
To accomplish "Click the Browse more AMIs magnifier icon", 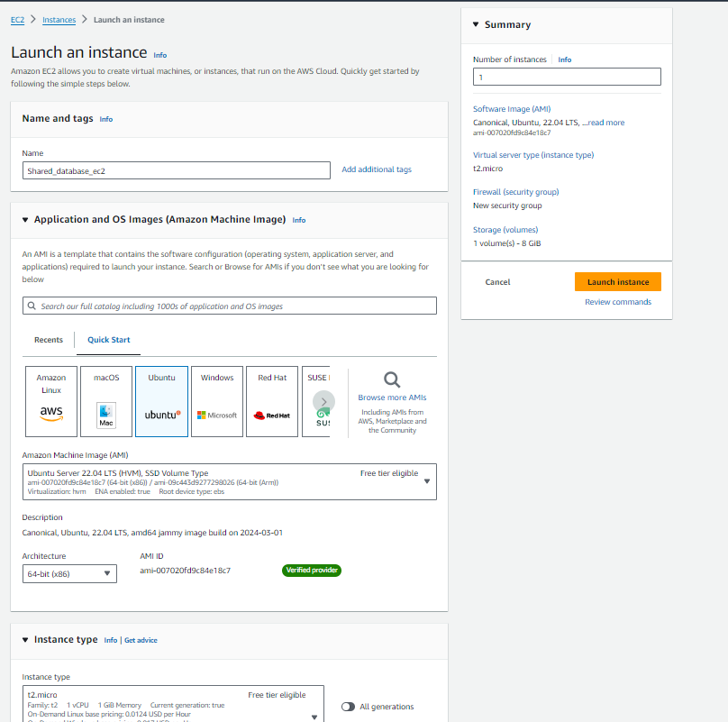I will (392, 379).
